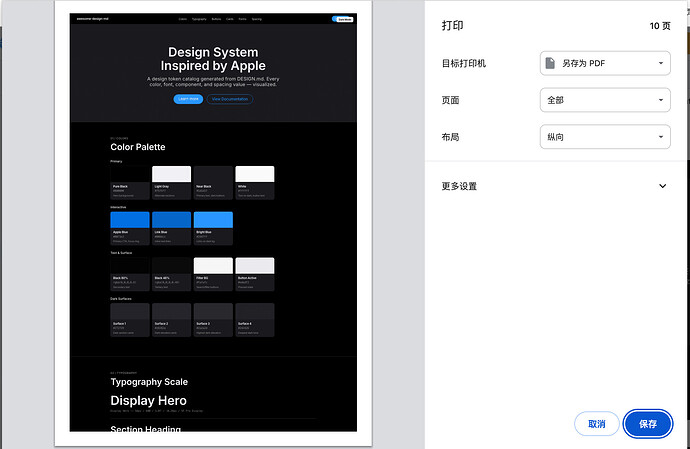The image size is (690, 449).
Task: Click the Display Hero sample text
Action: pos(148,401)
